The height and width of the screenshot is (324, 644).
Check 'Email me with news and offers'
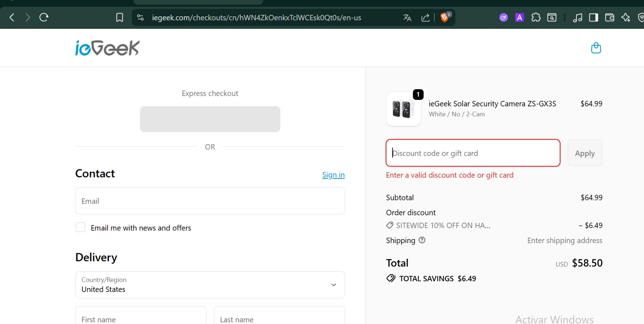(x=80, y=227)
